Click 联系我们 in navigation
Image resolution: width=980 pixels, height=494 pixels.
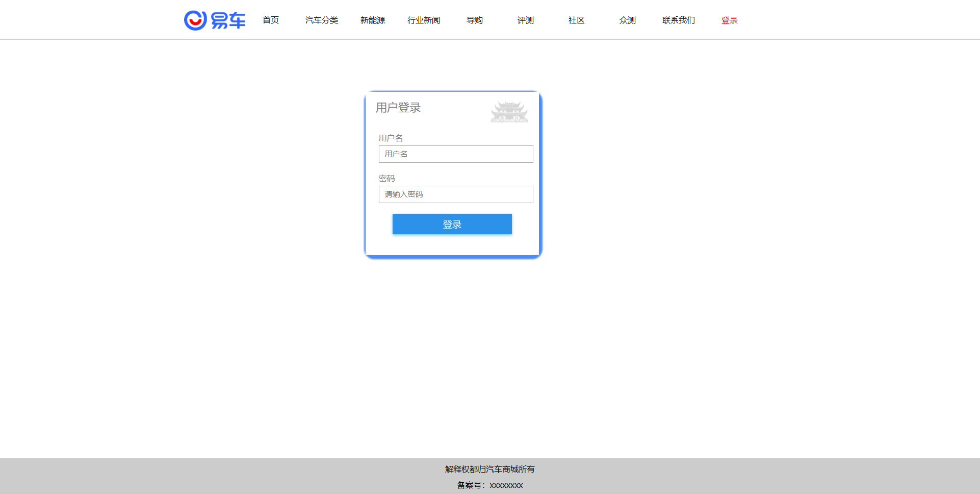click(679, 20)
